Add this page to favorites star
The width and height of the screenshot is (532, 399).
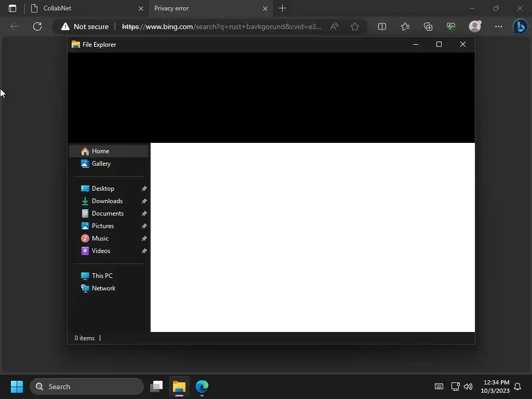tap(355, 26)
